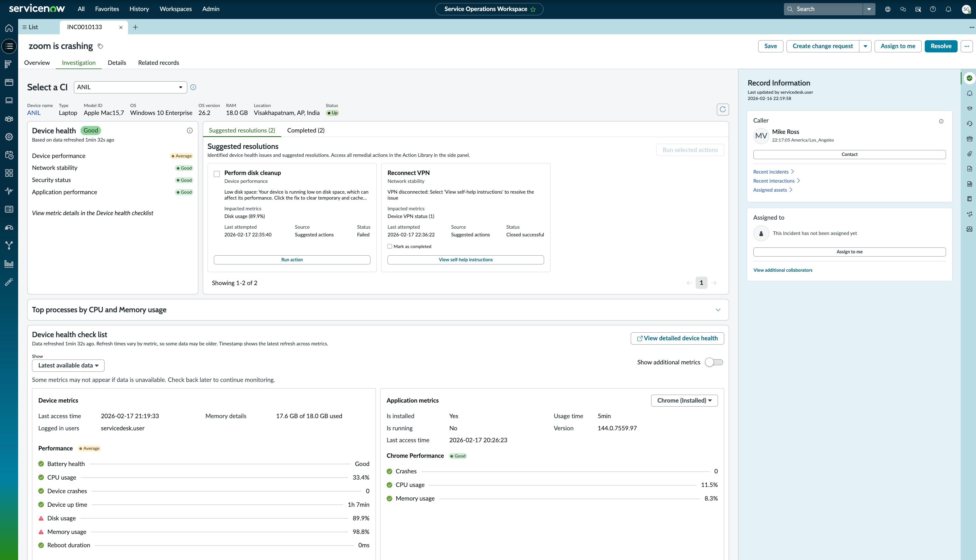Click the branch fork icon in left sidebar
Screen dimensions: 976x560
(9, 245)
